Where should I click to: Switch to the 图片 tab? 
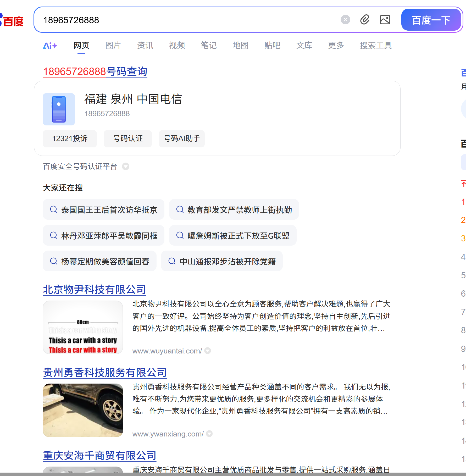point(113,45)
